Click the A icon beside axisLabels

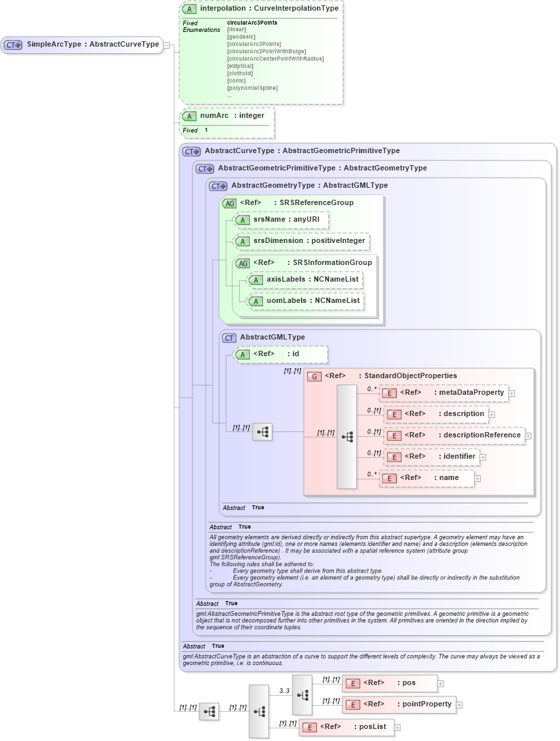(256, 280)
